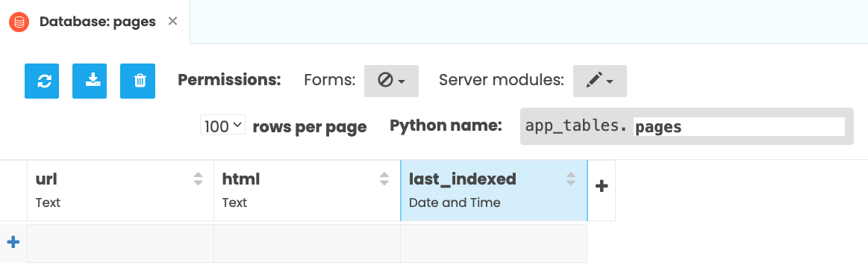Select the url column header
This screenshot has height=272, width=868.
(x=121, y=191)
